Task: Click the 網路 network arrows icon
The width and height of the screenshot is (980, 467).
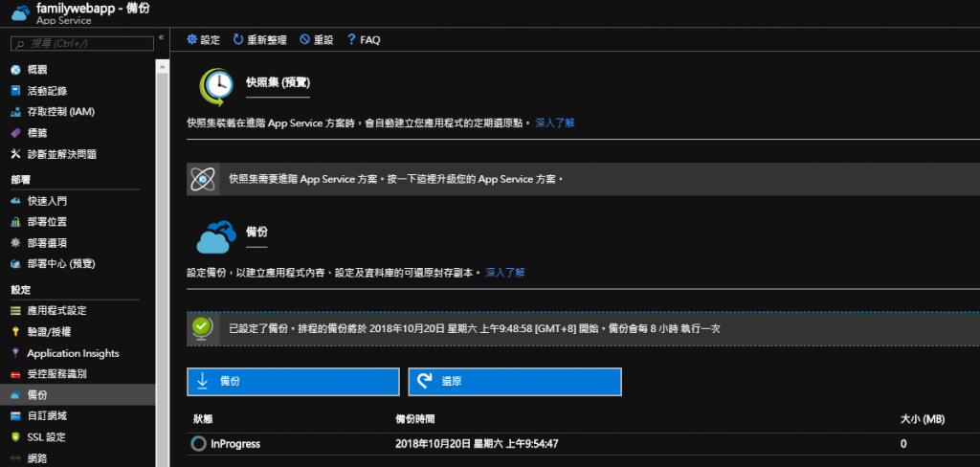Action: coord(15,458)
